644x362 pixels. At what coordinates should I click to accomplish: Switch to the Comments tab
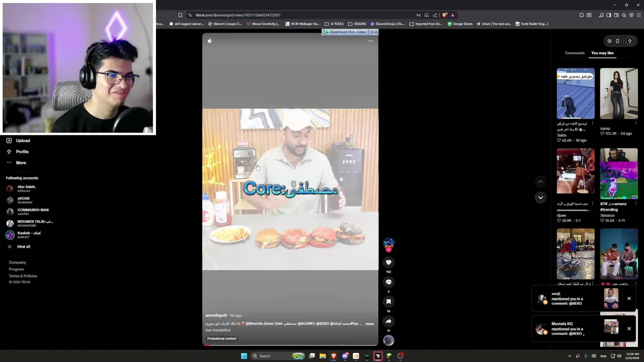[575, 53]
